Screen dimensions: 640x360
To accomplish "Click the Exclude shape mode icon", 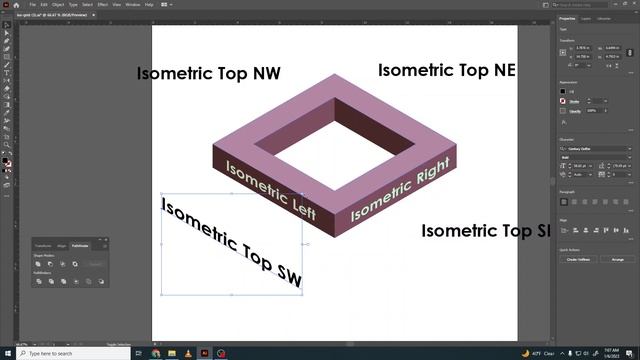I will click(x=75, y=264).
